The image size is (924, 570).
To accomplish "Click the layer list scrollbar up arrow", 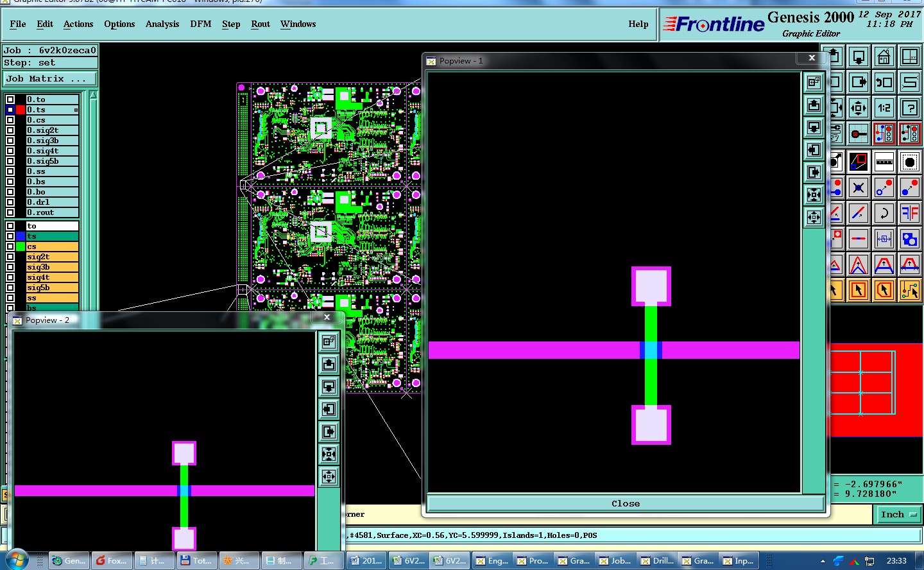I will pyautogui.click(x=94, y=96).
